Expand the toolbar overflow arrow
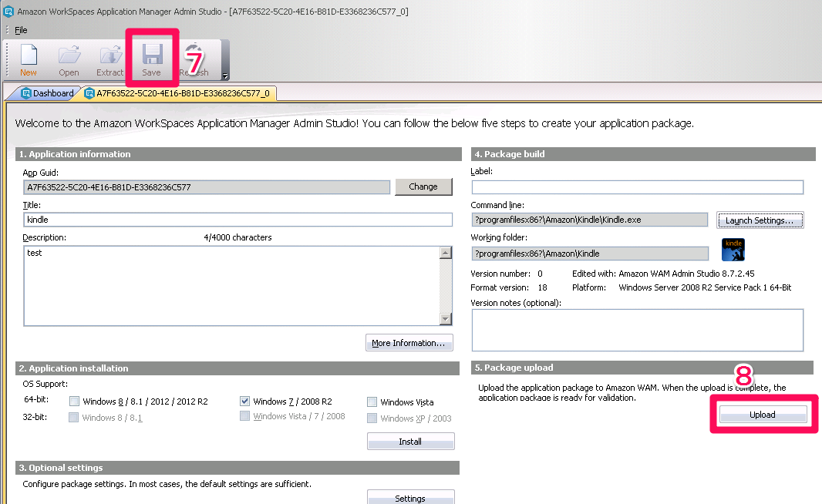Image resolution: width=822 pixels, height=504 pixels. tap(225, 76)
